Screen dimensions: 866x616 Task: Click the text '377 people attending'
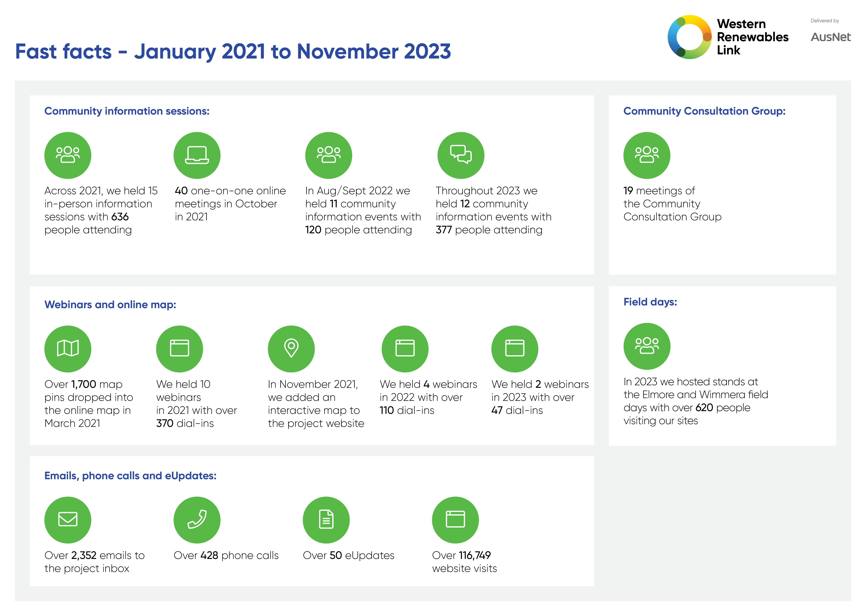(x=489, y=230)
